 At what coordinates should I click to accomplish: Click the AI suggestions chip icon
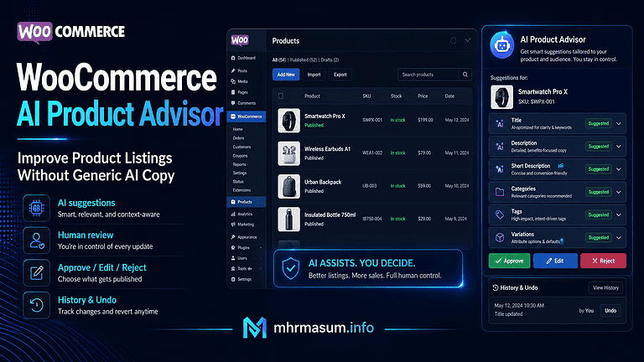pyautogui.click(x=37, y=208)
